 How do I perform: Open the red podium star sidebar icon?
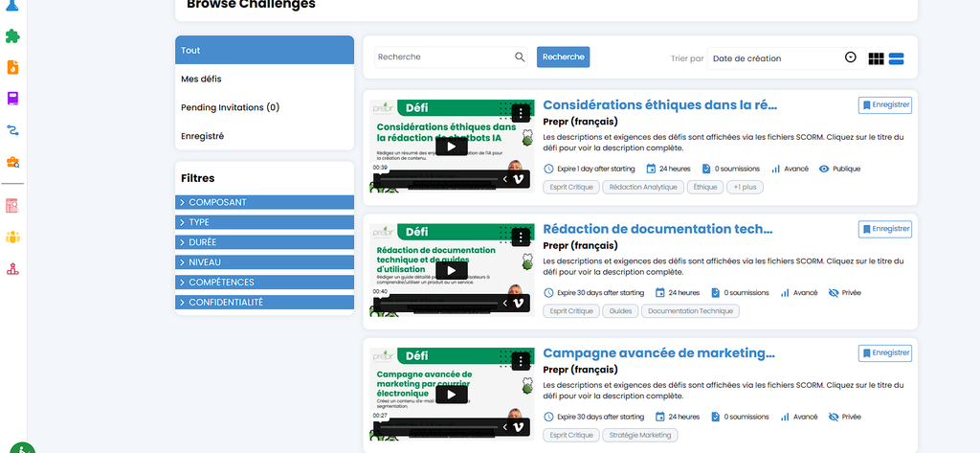pos(12,269)
